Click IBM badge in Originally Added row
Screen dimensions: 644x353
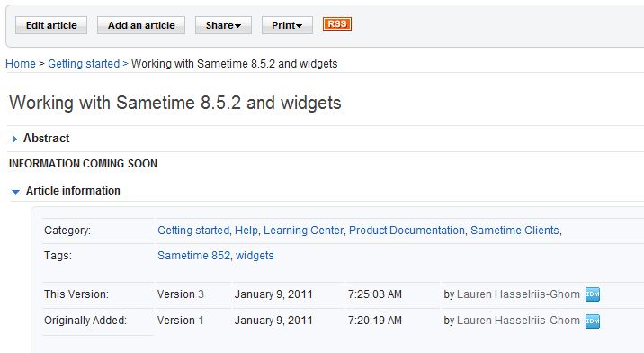coord(593,321)
